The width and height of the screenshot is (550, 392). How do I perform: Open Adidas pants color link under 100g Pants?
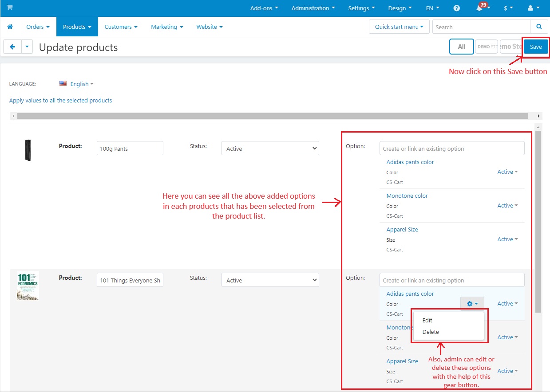pos(410,162)
